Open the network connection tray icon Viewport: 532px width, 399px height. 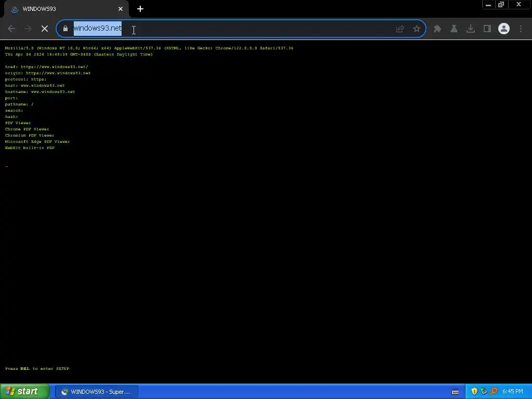[x=484, y=392]
